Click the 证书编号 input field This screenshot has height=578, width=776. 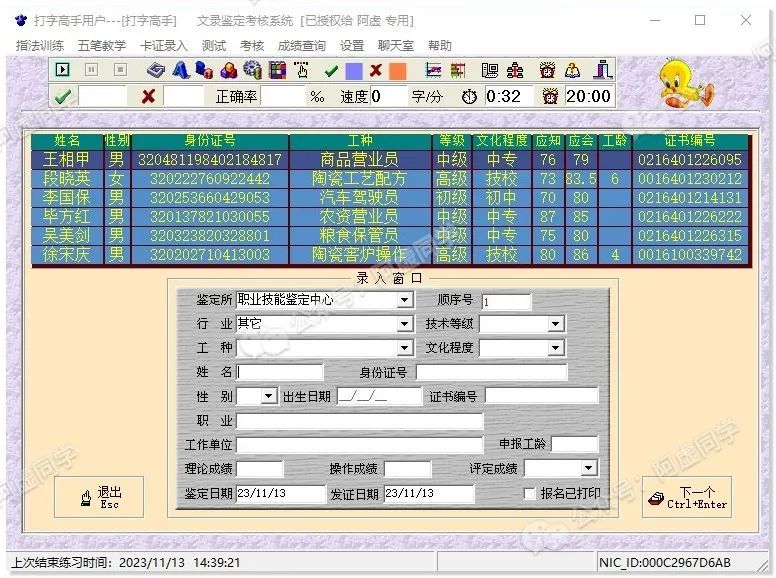tap(541, 396)
